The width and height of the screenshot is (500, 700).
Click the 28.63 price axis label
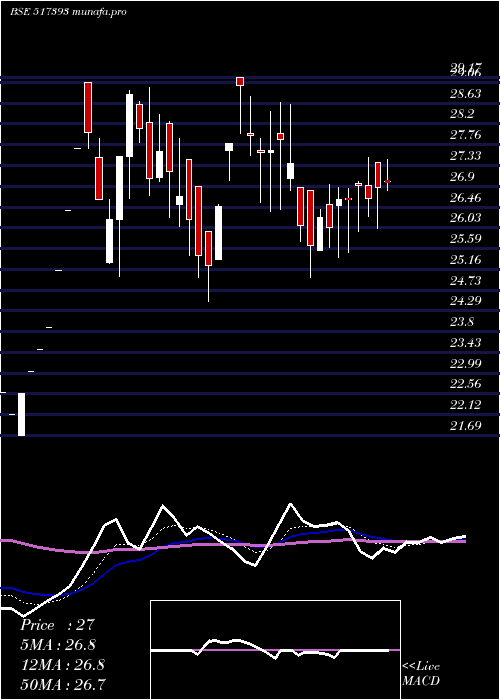point(465,94)
